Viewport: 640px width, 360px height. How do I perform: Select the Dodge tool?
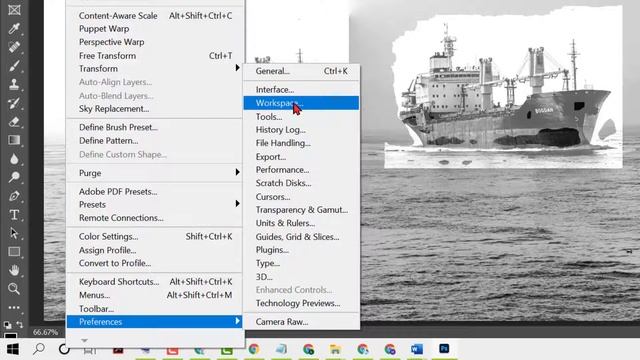pyautogui.click(x=14, y=177)
